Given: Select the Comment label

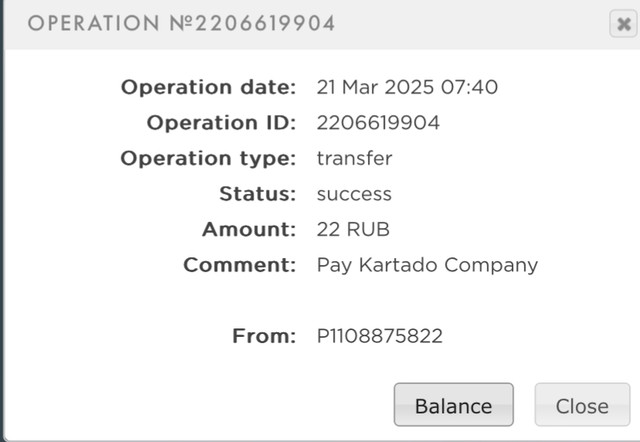Looking at the screenshot, I should [x=240, y=265].
